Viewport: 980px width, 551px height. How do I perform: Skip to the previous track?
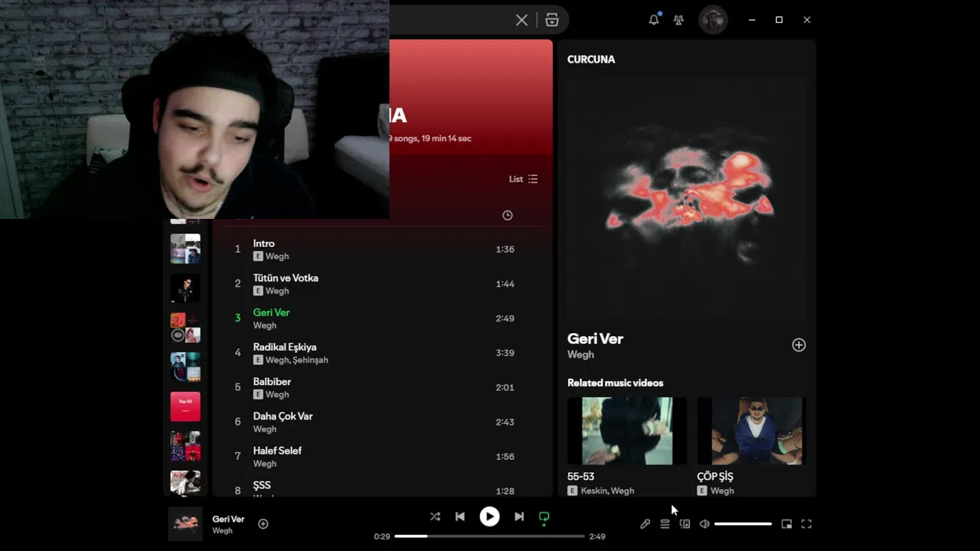tap(460, 517)
